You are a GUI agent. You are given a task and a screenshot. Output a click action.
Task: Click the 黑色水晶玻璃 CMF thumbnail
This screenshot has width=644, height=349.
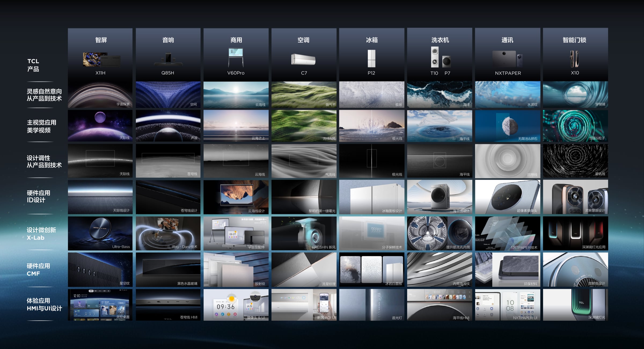tap(168, 270)
